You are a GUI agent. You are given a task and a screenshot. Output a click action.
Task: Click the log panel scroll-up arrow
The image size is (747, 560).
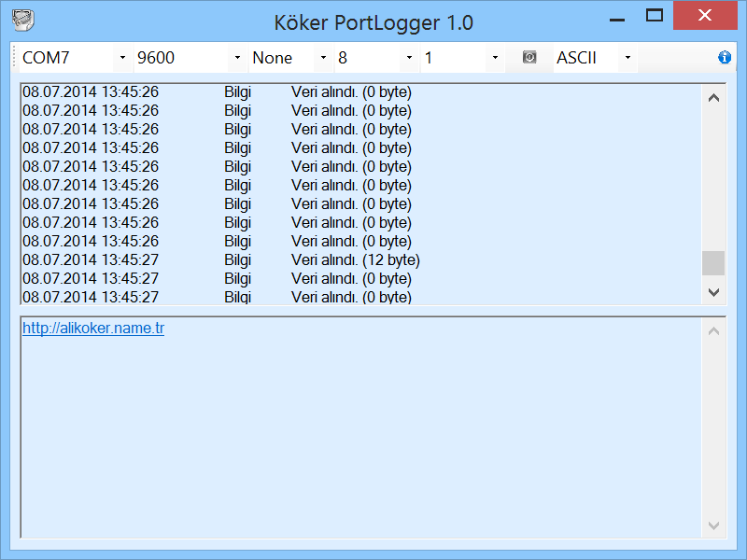(x=713, y=96)
